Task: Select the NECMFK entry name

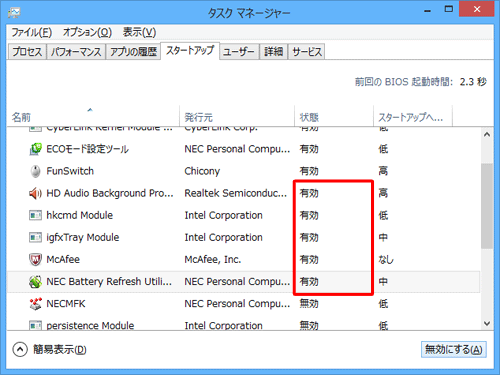Action: [66, 304]
